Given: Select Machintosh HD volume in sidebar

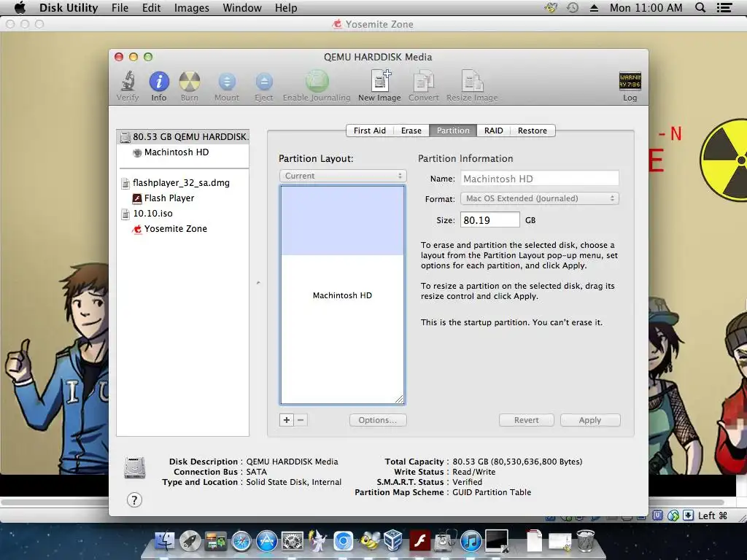Looking at the screenshot, I should coord(183,152).
